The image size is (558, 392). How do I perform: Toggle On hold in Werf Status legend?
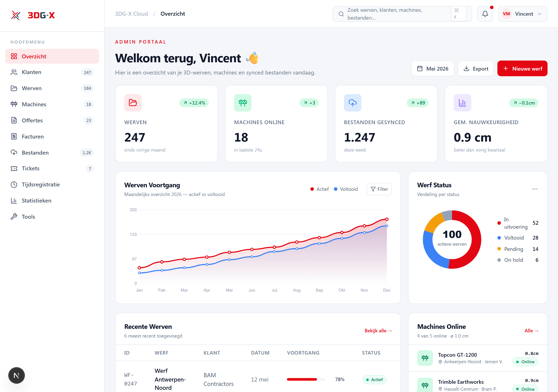tap(518, 260)
